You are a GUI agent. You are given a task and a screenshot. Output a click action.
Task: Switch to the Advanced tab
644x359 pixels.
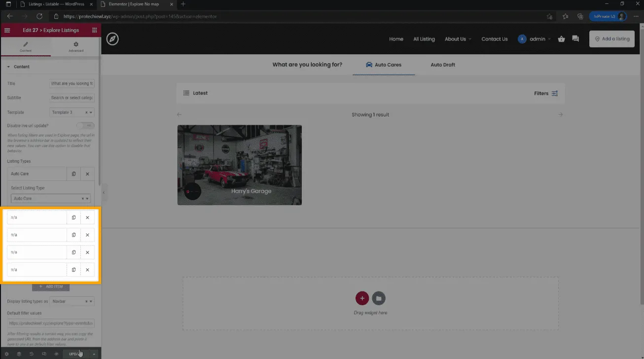pyautogui.click(x=76, y=47)
